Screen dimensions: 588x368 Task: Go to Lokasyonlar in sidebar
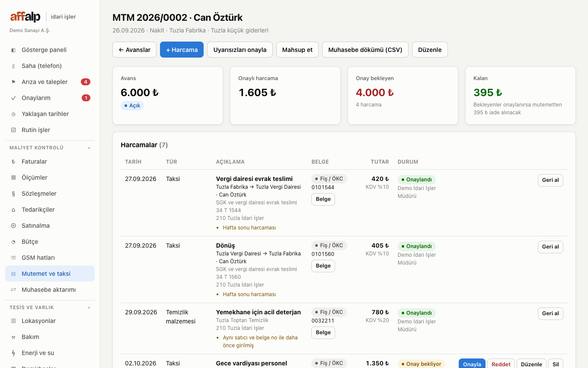(50, 321)
